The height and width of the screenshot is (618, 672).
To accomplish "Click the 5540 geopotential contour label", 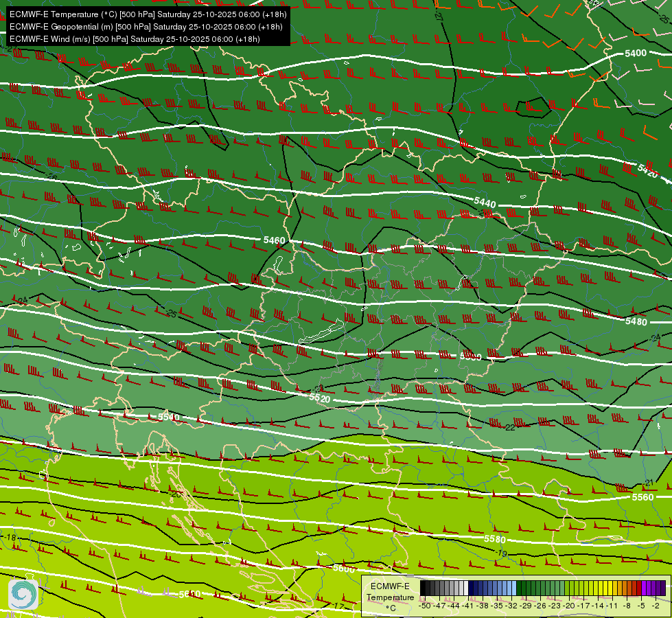I will [x=169, y=417].
